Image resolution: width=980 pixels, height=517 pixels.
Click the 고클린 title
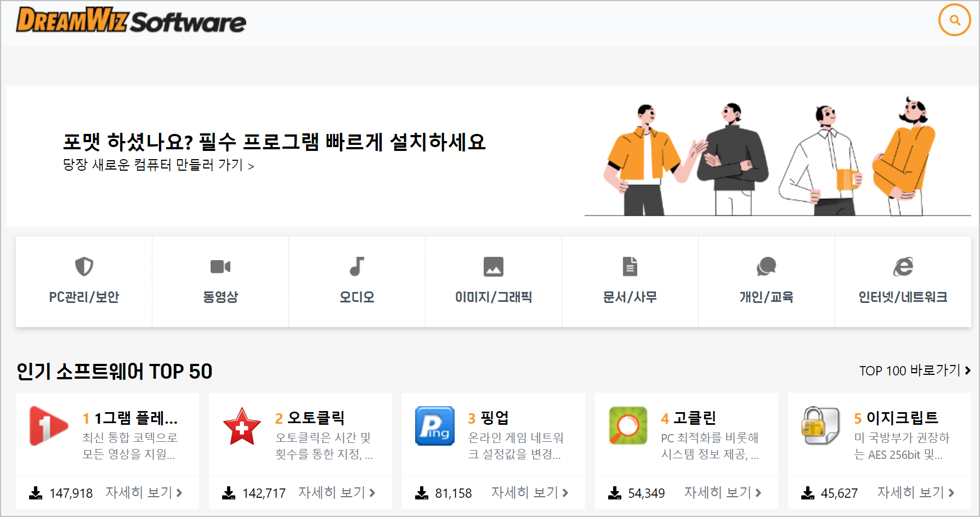[x=695, y=418]
